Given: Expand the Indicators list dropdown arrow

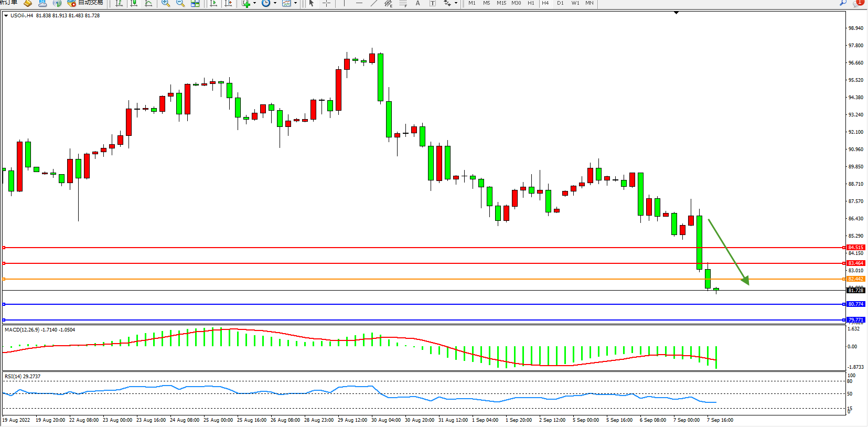Looking at the screenshot, I should (255, 3).
